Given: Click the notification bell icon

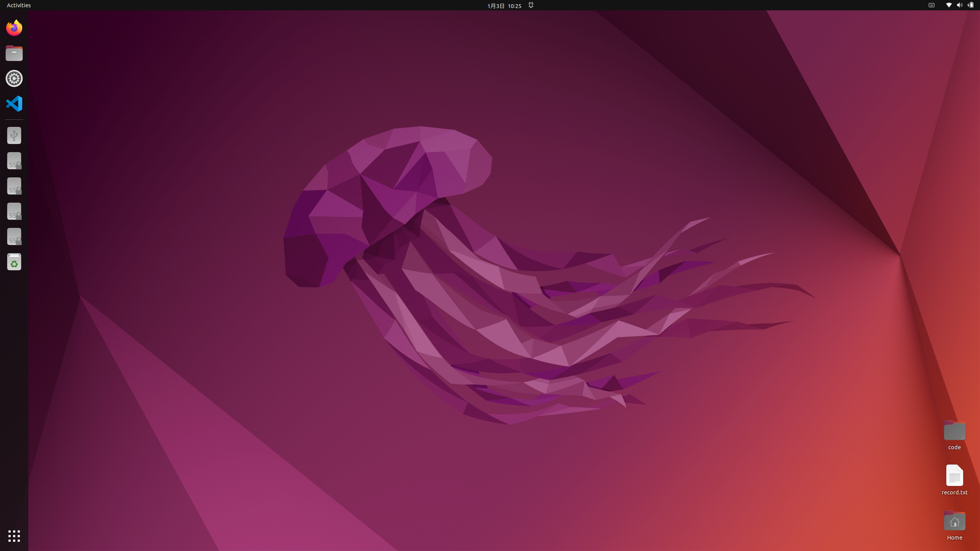Looking at the screenshot, I should click(531, 5).
